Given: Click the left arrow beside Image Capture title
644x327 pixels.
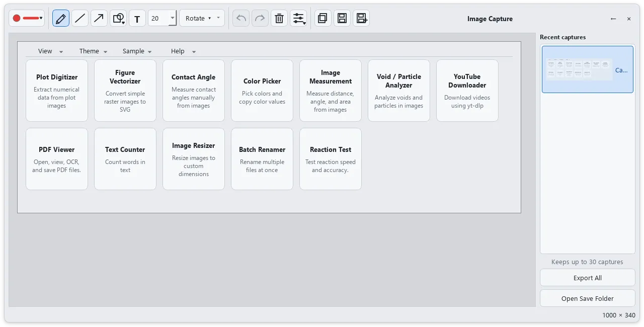Looking at the screenshot, I should pyautogui.click(x=613, y=19).
